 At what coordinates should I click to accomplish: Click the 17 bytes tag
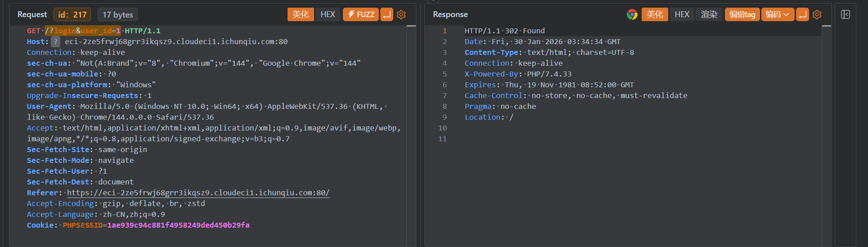pos(118,14)
